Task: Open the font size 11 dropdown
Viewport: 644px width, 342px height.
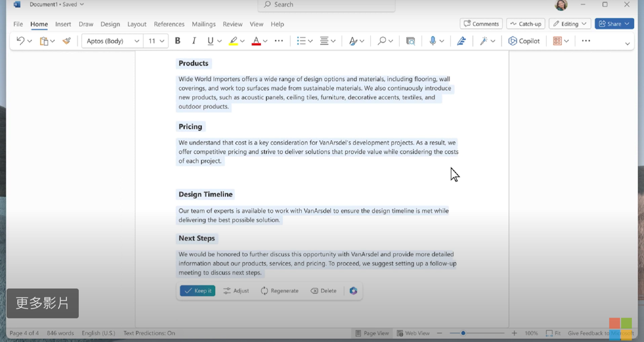Action: 162,41
